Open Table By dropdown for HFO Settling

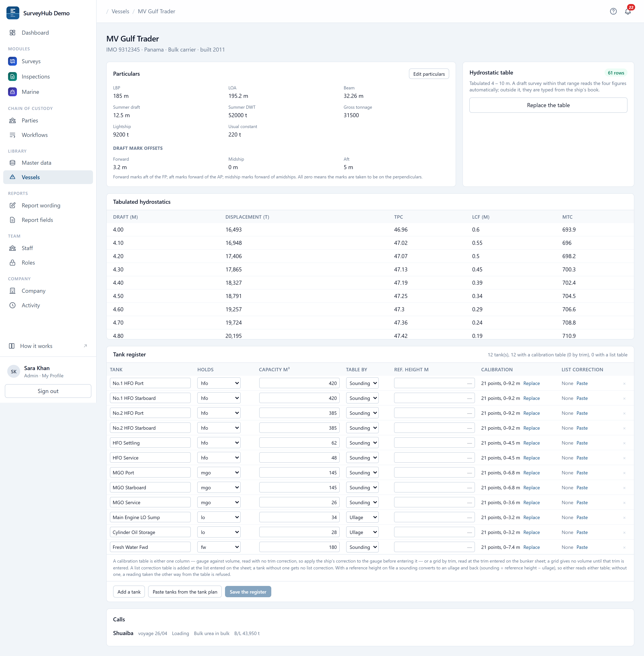point(362,443)
